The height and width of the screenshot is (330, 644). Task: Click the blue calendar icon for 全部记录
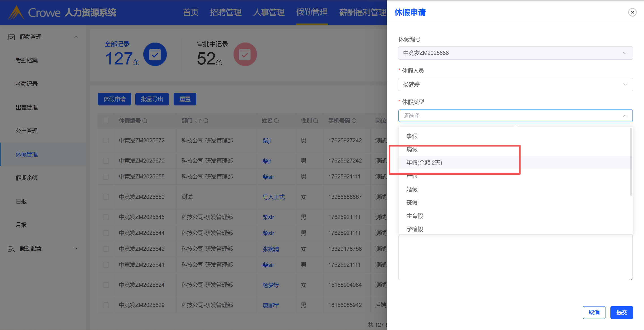click(x=155, y=54)
